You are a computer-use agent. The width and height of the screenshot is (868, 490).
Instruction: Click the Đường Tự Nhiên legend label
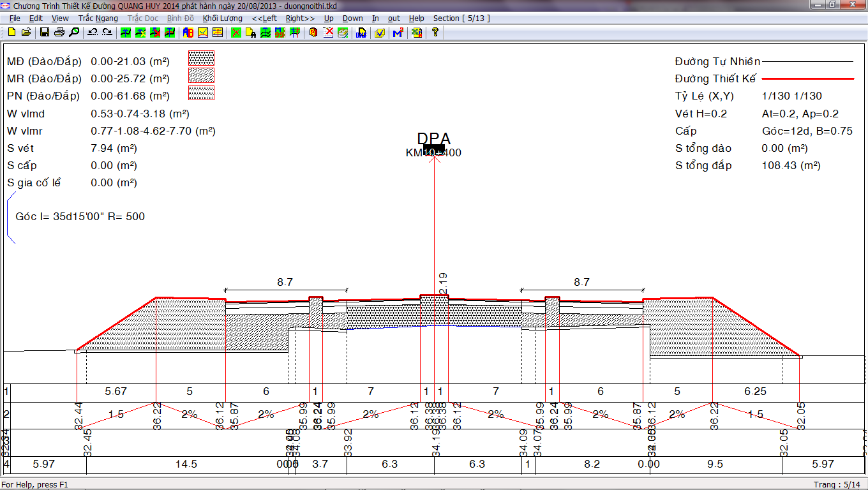[717, 62]
